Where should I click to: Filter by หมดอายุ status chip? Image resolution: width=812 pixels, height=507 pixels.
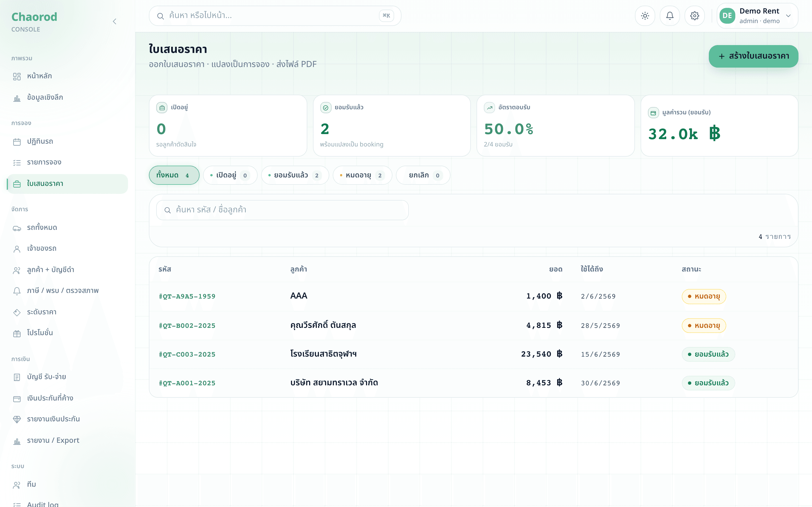click(x=362, y=175)
